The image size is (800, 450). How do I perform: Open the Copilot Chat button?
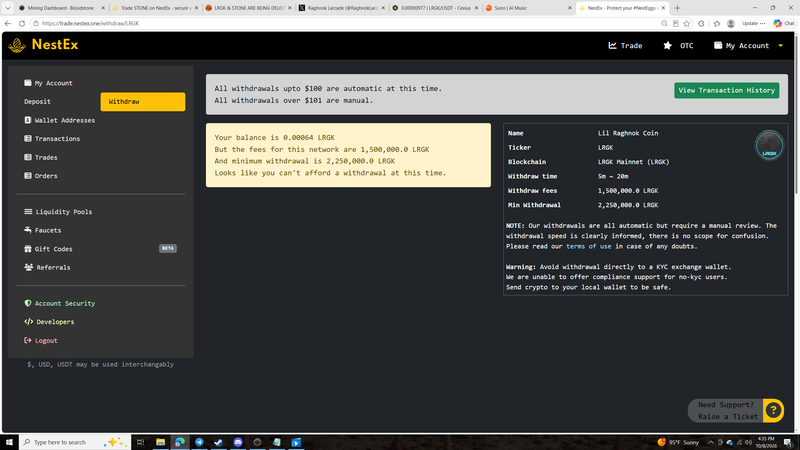click(784, 23)
